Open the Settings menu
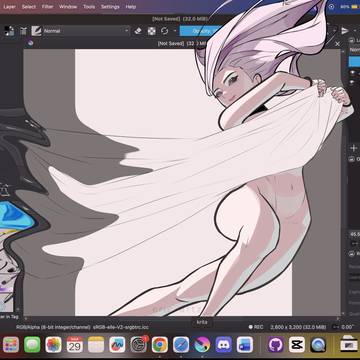Screen dimensions: 360x360 (110, 7)
